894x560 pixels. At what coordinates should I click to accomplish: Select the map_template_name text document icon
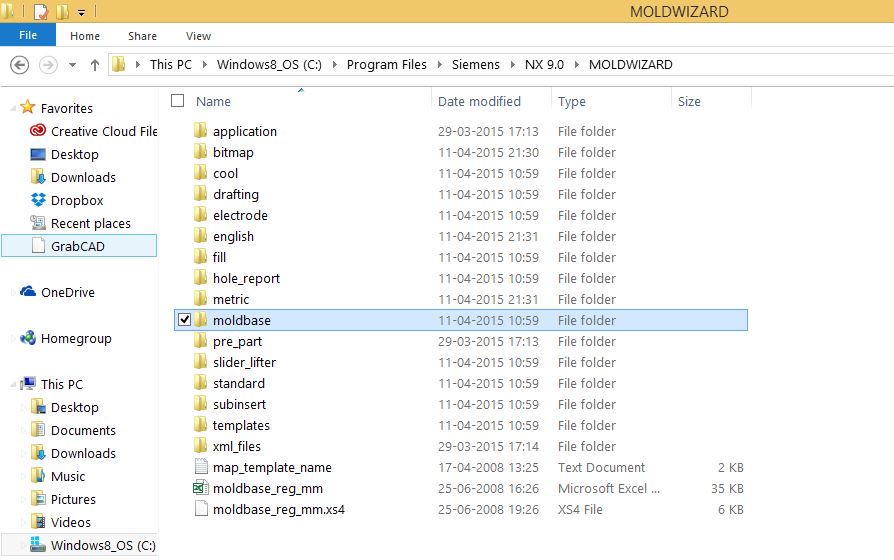(x=201, y=466)
